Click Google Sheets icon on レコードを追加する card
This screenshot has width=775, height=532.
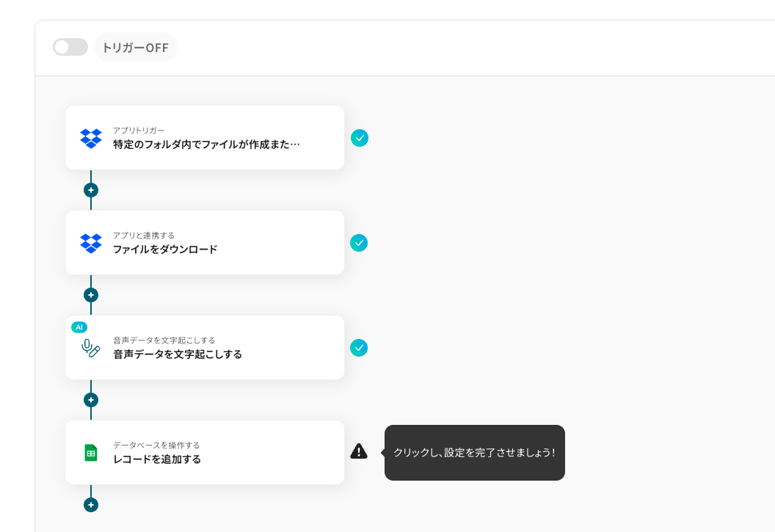91,453
